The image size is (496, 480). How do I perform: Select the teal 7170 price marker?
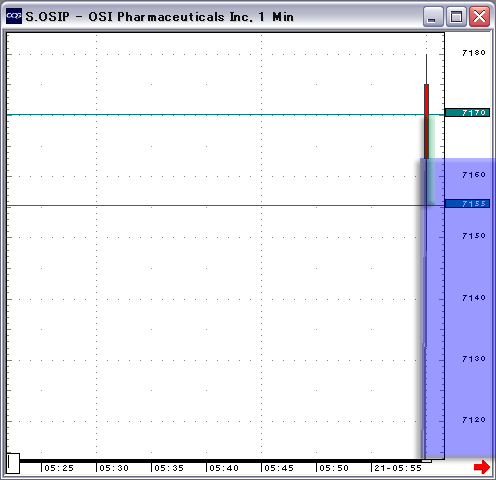click(x=467, y=113)
